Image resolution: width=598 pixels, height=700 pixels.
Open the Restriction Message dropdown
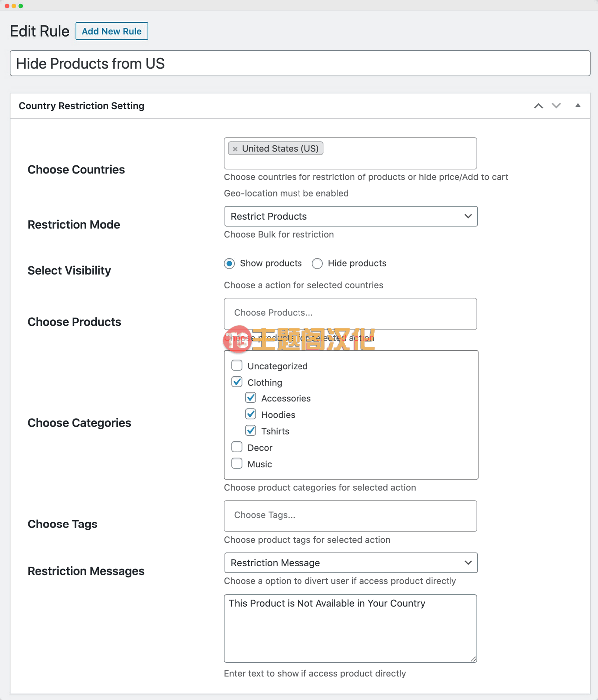(x=351, y=563)
